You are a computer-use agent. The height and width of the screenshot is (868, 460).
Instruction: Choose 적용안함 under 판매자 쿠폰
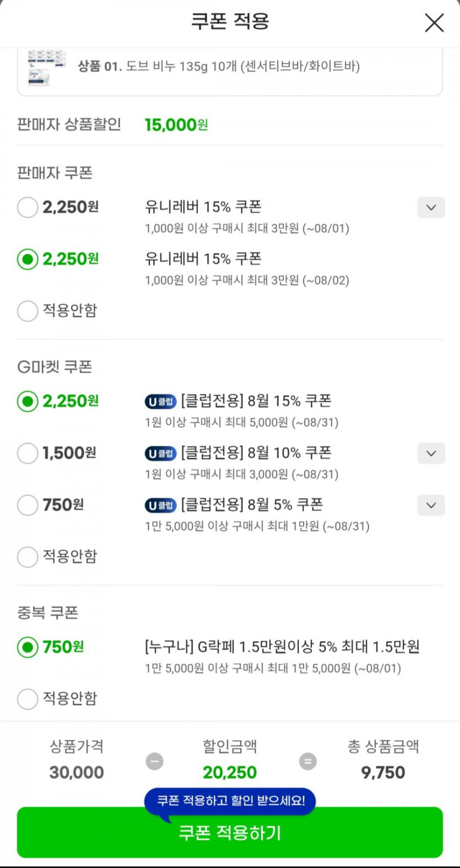pos(28,311)
